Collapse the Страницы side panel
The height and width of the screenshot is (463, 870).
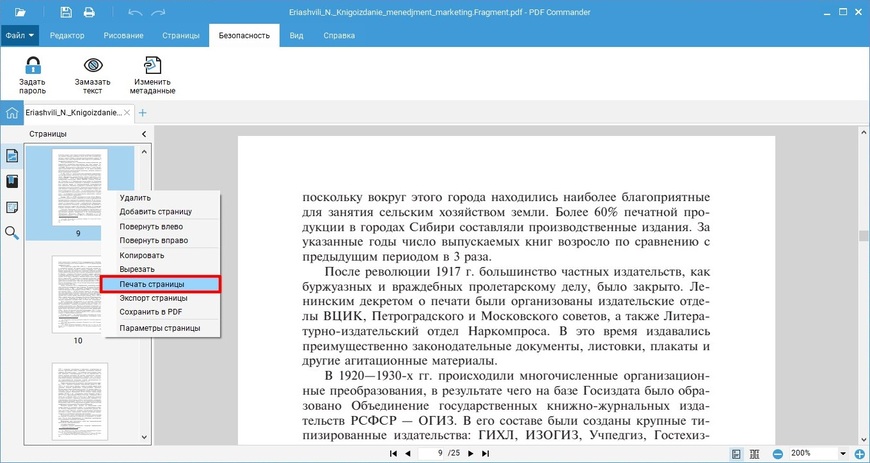click(x=144, y=133)
